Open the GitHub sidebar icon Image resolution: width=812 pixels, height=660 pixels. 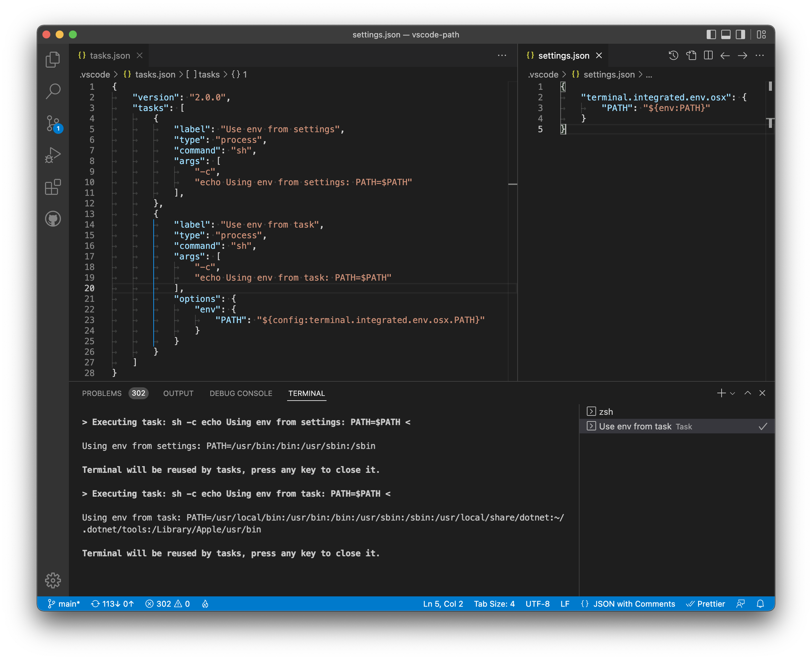[x=53, y=219]
